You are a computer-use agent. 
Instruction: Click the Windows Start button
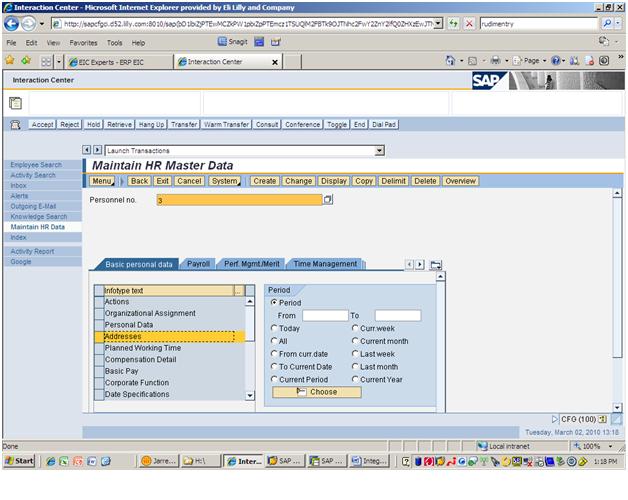click(x=19, y=461)
